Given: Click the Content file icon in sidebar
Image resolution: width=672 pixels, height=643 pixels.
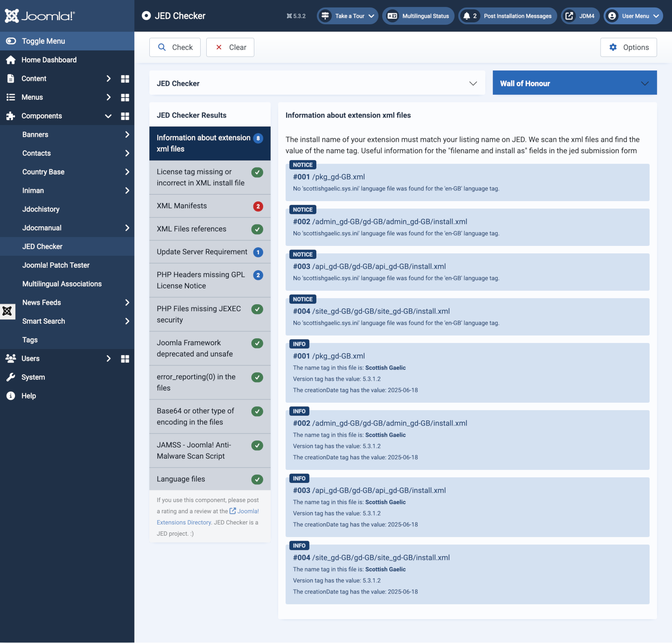Looking at the screenshot, I should [11, 78].
